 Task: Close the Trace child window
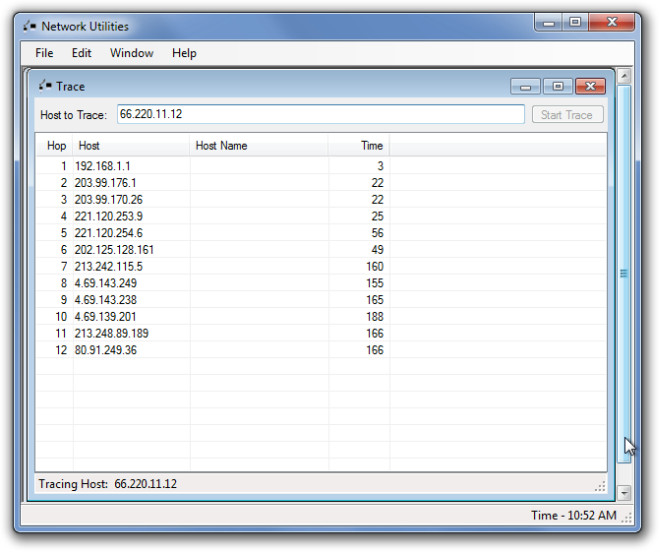590,87
